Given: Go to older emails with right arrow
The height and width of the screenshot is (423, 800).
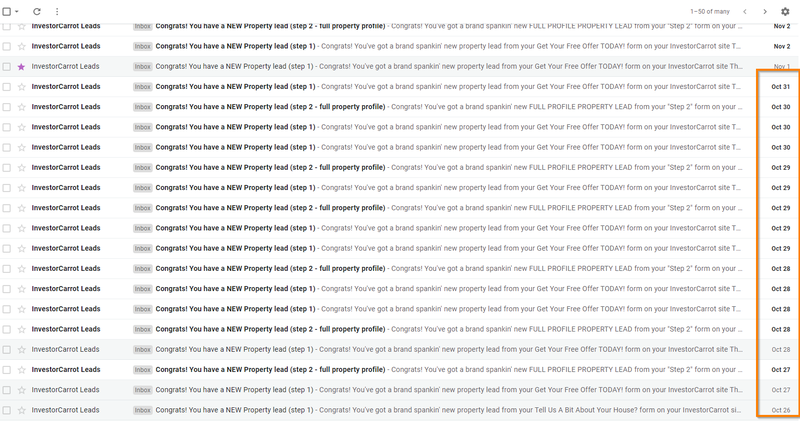Looking at the screenshot, I should (x=765, y=11).
